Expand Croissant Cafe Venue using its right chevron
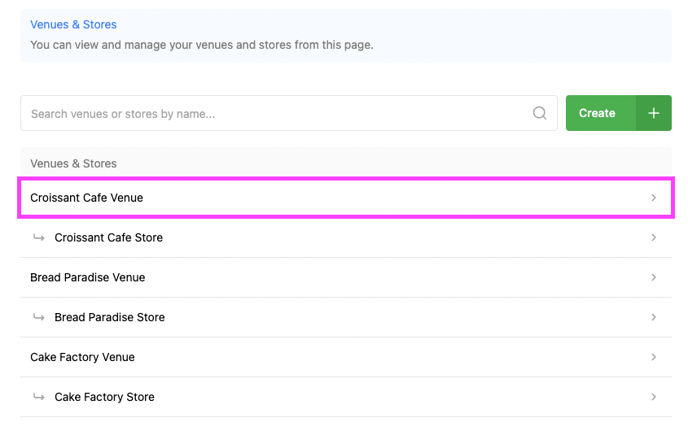This screenshot has height=431, width=688. tap(654, 198)
